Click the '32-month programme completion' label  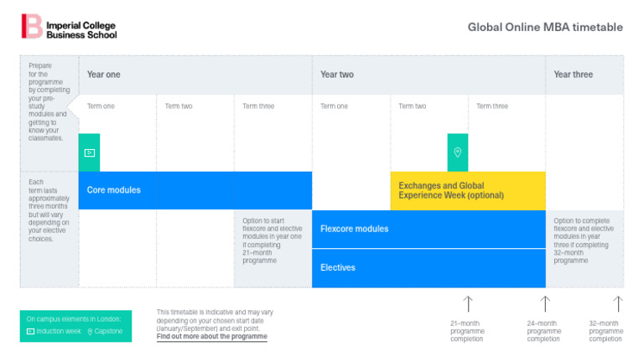click(x=605, y=331)
